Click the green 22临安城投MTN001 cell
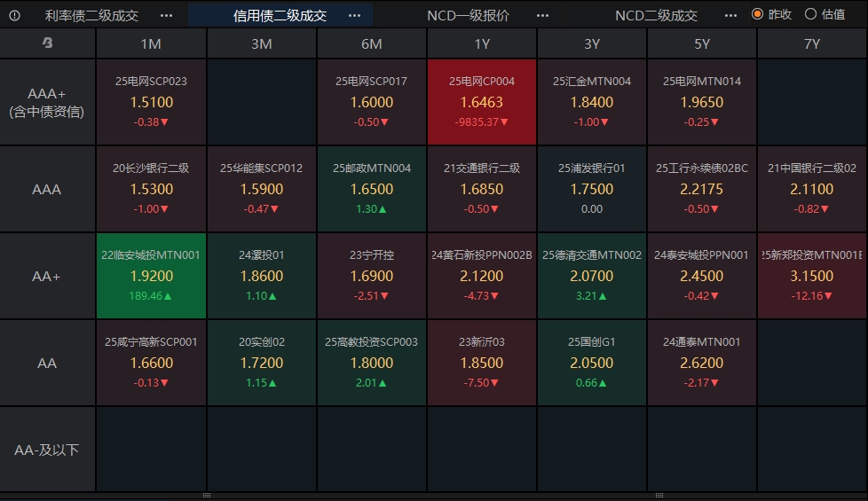 pyautogui.click(x=151, y=276)
